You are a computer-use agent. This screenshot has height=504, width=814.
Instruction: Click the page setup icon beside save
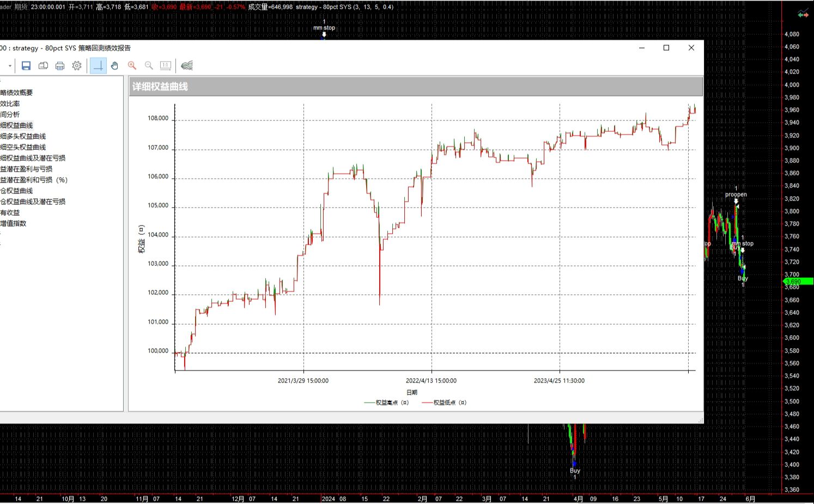point(43,66)
